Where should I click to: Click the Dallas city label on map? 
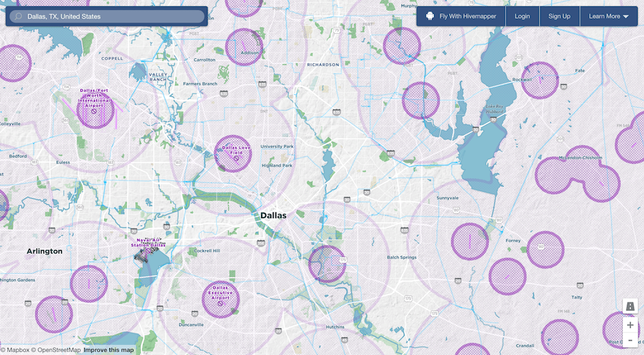(x=273, y=216)
